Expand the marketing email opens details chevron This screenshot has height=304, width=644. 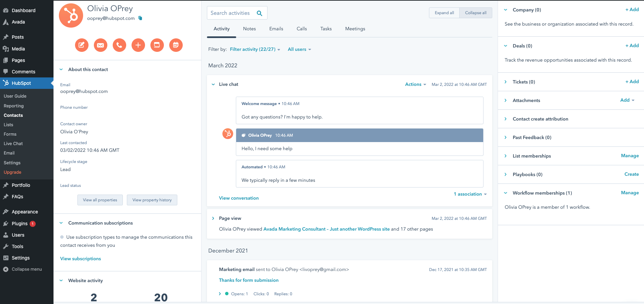tap(220, 294)
